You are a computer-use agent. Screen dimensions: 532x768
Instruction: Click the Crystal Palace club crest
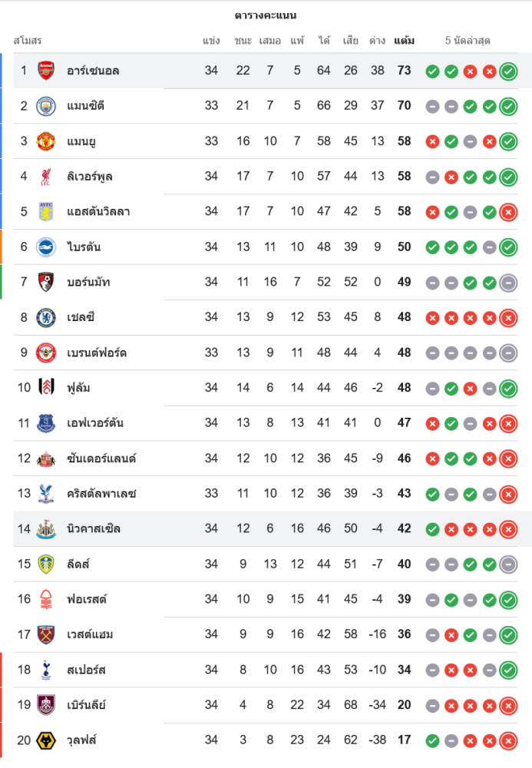tap(47, 494)
